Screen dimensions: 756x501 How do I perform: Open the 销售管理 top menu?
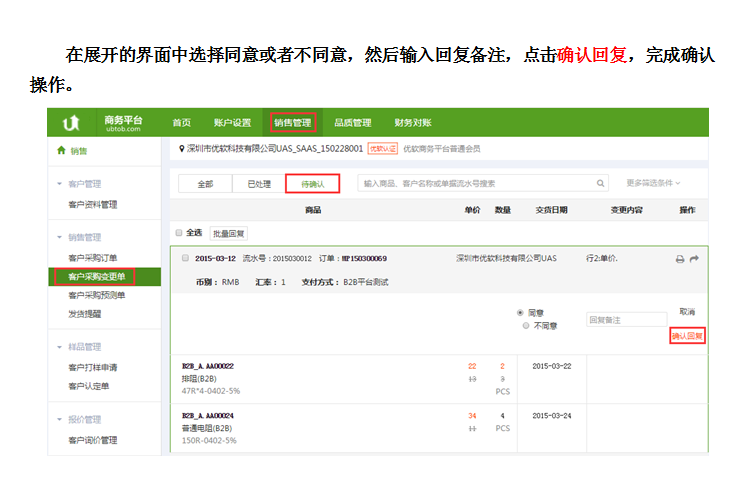pos(293,123)
